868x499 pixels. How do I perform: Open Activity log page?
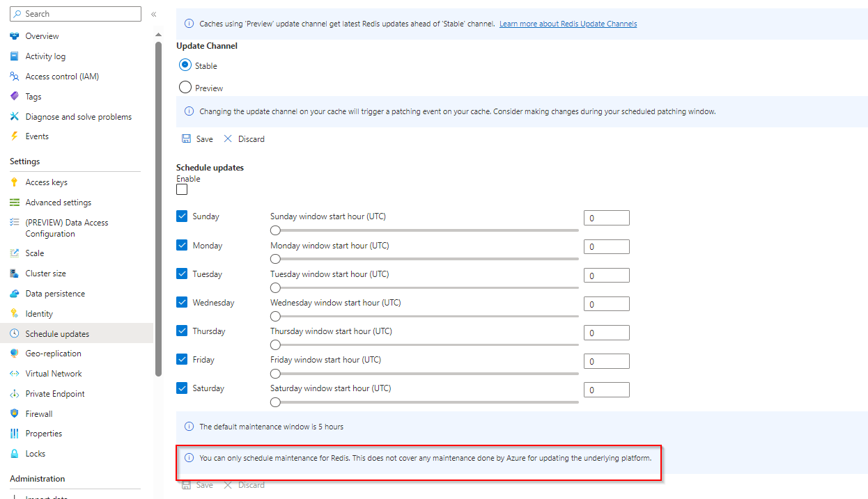(77, 56)
